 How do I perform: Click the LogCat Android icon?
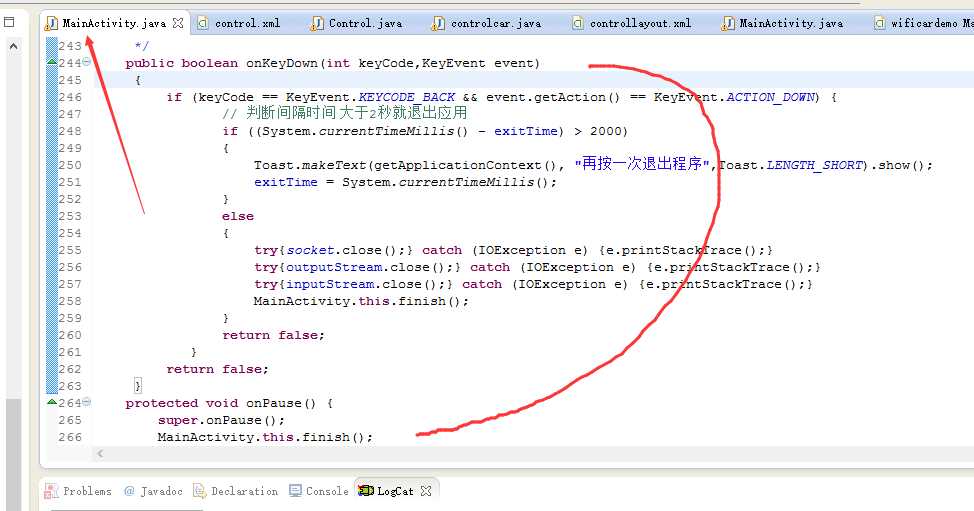coord(366,491)
